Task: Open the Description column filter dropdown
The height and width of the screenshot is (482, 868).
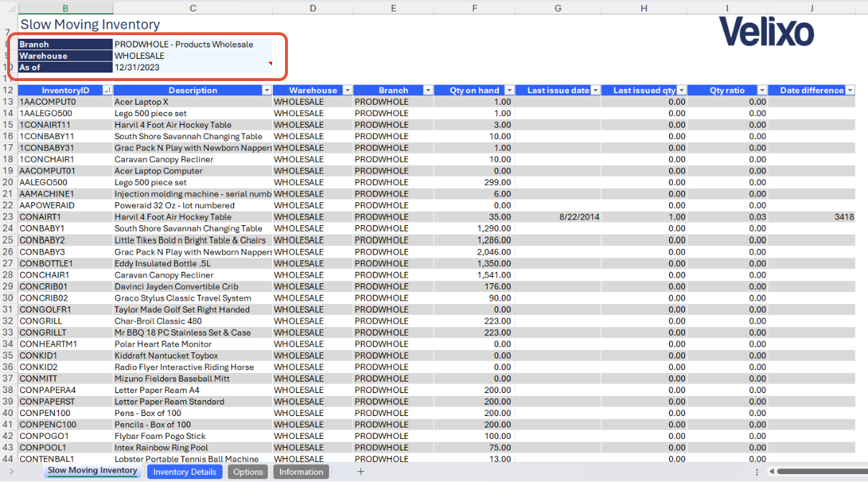Action: coord(267,90)
